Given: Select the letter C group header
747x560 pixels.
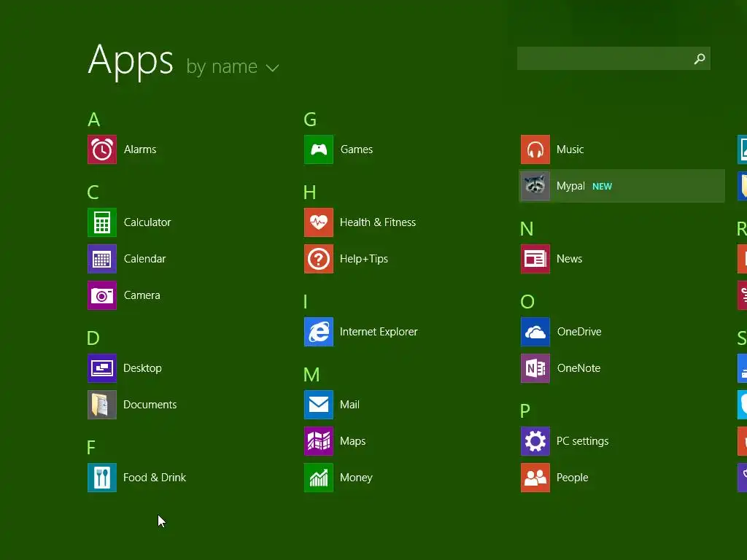Looking at the screenshot, I should (x=93, y=192).
